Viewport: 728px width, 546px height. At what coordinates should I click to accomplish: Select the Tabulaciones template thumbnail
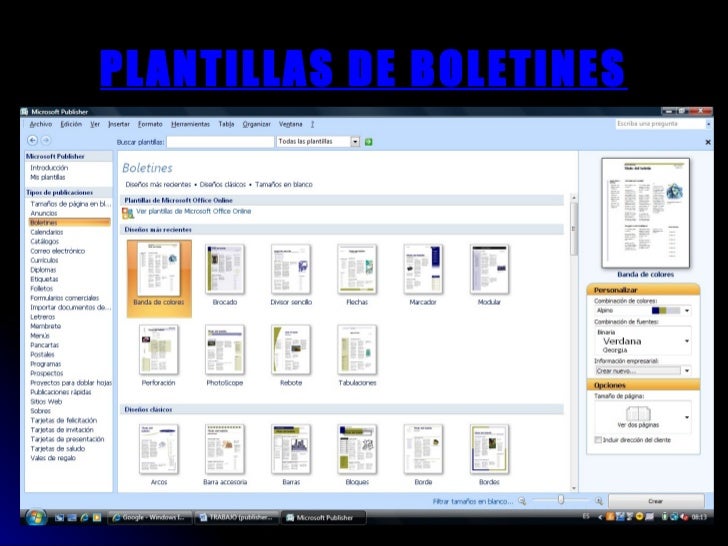[357, 350]
